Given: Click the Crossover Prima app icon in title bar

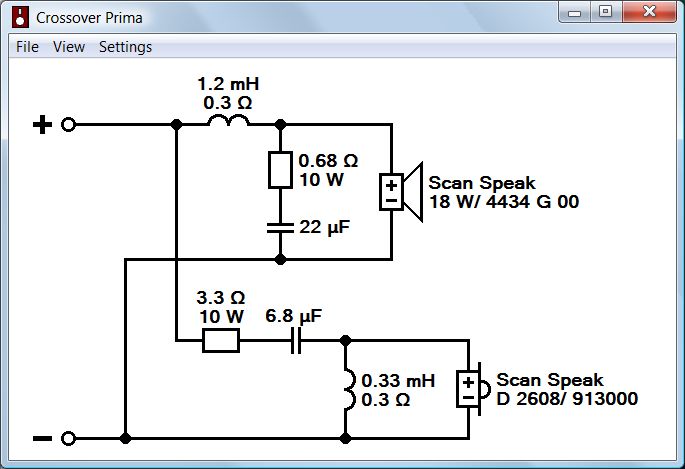Looking at the screenshot, I should coord(20,17).
